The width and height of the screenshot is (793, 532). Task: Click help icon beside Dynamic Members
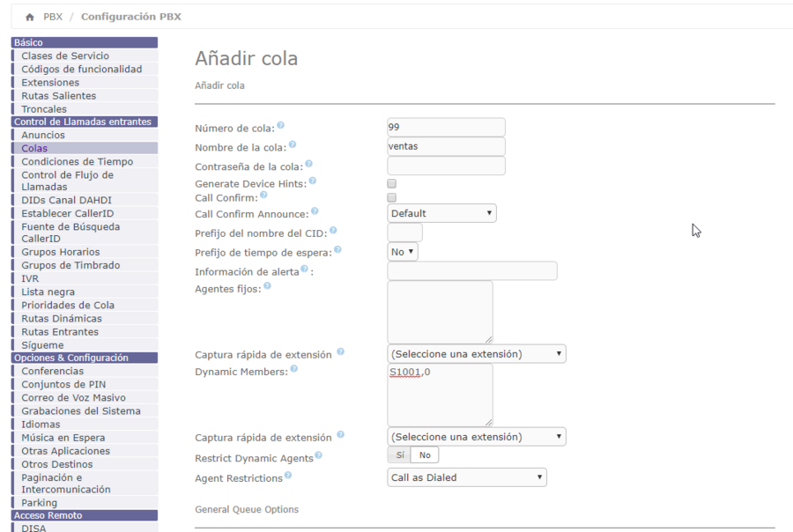294,370
